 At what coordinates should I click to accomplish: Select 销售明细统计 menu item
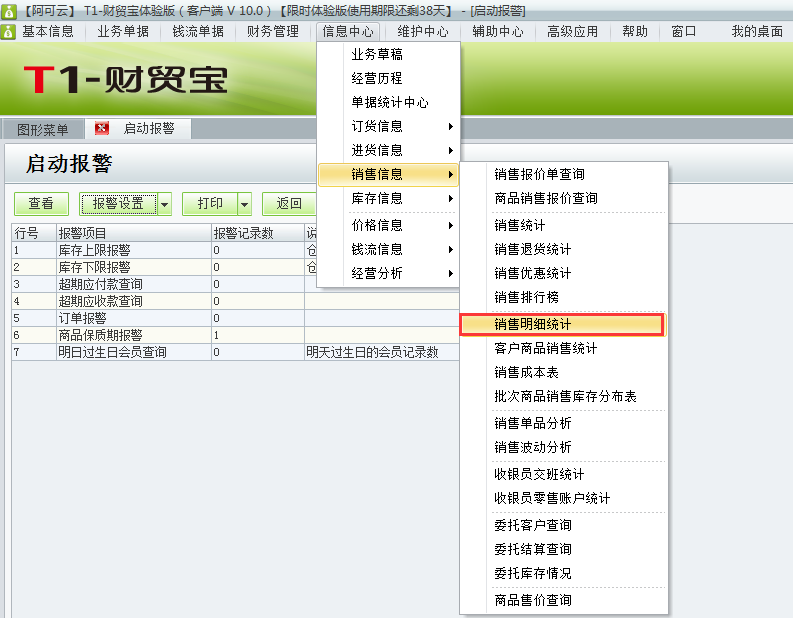tap(563, 324)
